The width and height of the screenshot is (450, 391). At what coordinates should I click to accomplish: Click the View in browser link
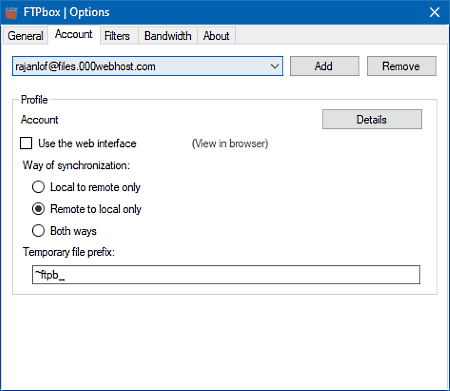point(230,144)
